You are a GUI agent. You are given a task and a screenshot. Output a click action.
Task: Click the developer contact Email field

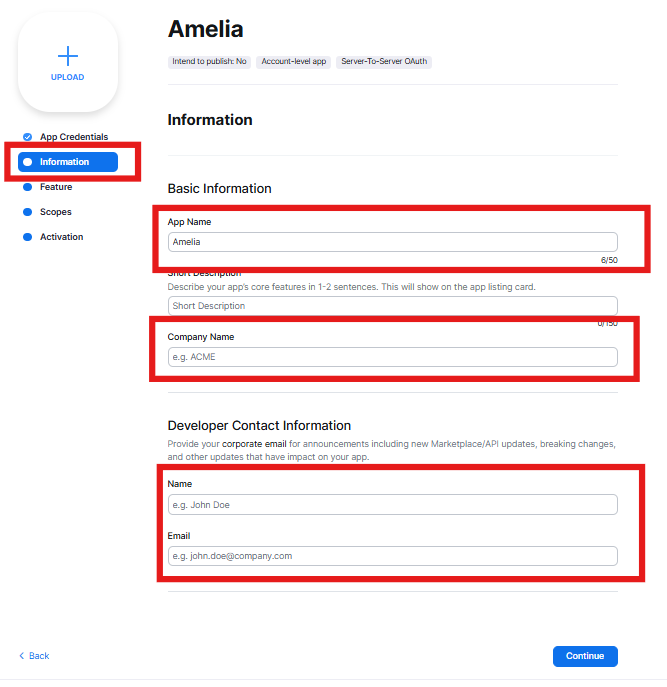point(392,556)
